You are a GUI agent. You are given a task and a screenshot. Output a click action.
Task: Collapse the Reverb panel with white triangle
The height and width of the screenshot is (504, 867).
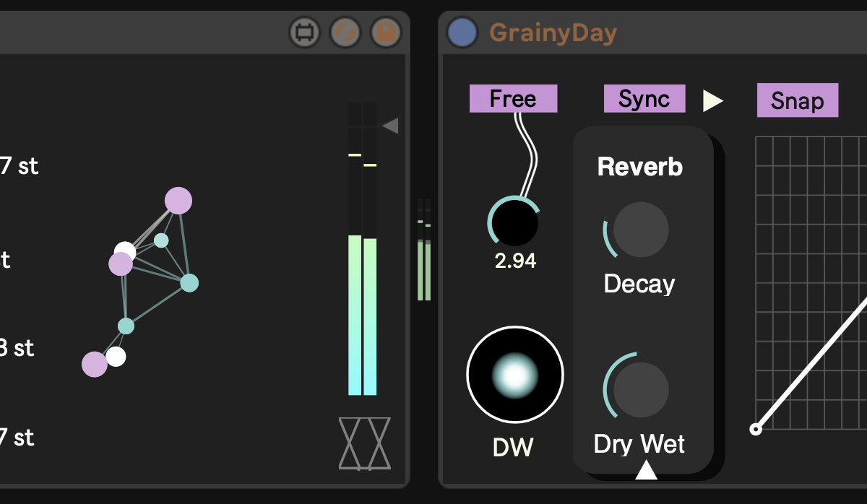pyautogui.click(x=646, y=471)
